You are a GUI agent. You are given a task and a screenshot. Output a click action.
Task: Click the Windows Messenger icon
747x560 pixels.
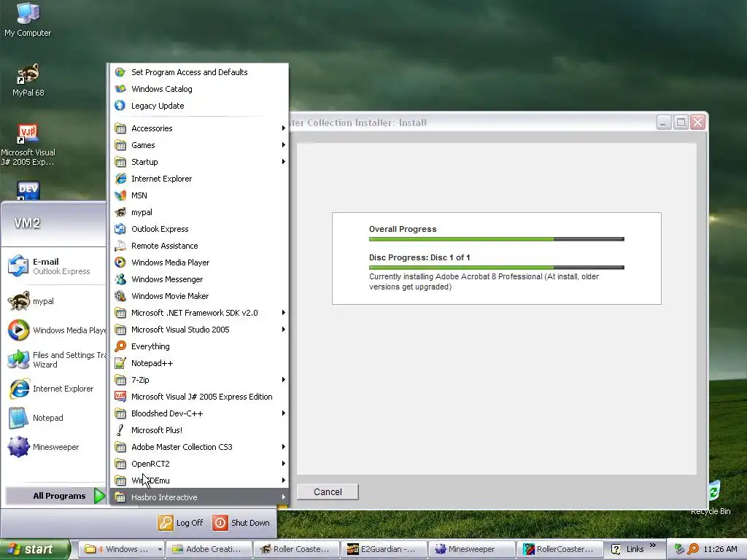(120, 279)
